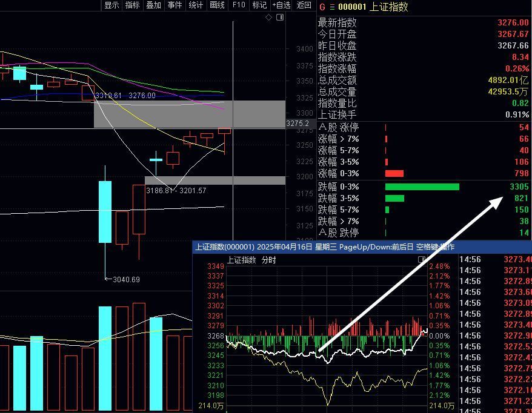Click the restore icon in intraday popup
The width and height of the screenshot is (532, 413).
point(421,259)
